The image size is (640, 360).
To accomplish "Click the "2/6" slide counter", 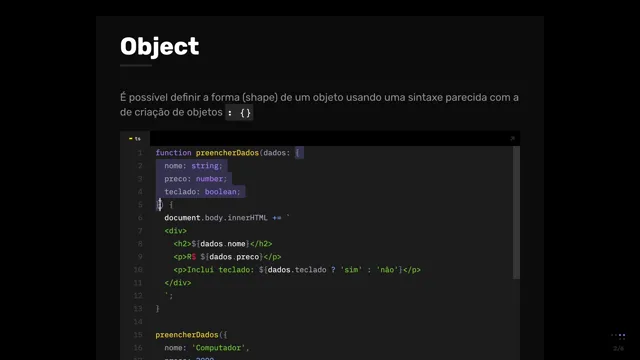I will (x=618, y=349).
